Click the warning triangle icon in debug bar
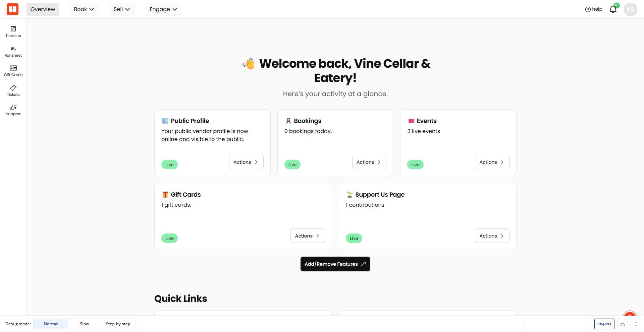The image size is (644, 332). (x=623, y=324)
